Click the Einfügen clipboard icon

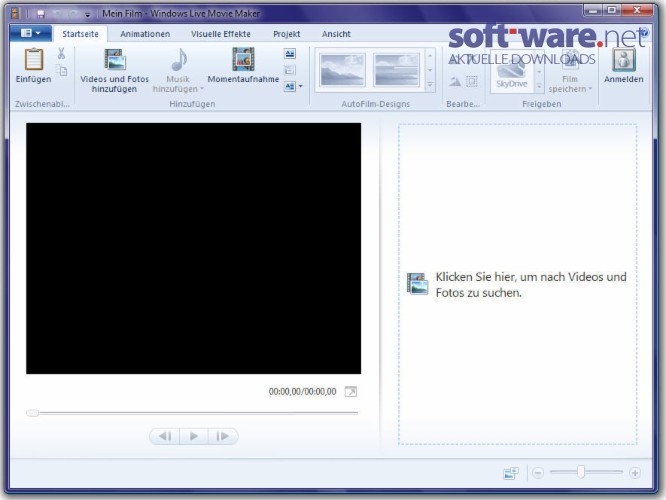tap(34, 59)
